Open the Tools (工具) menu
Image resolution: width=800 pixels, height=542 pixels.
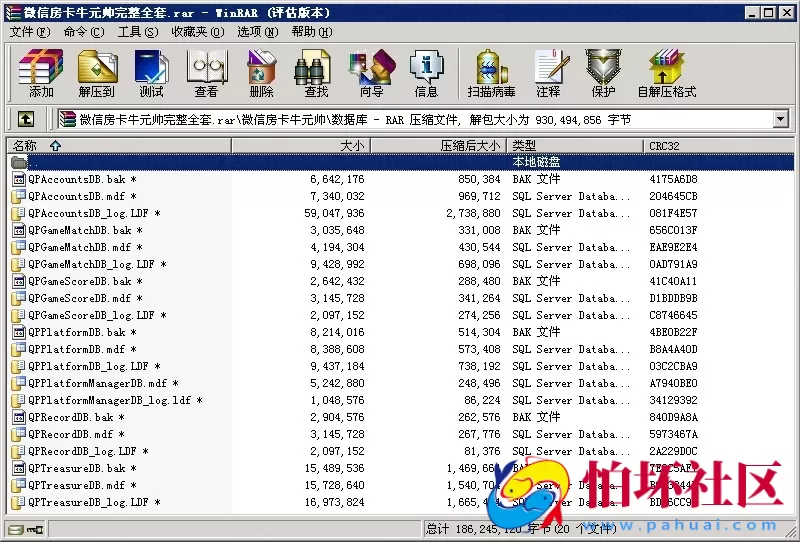138,32
